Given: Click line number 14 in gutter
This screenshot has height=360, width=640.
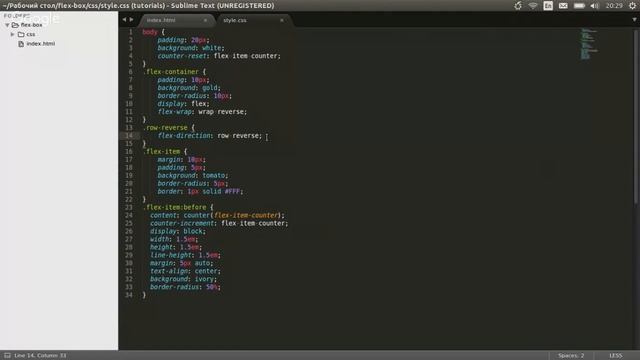Looking at the screenshot, I should point(129,136).
